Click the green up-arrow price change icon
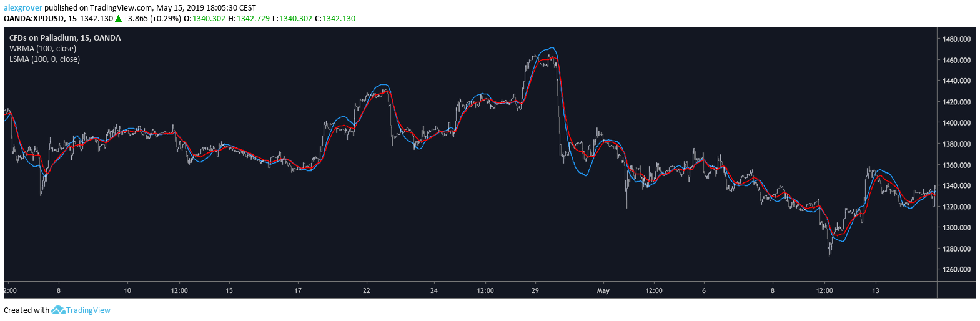This screenshot has height=321, width=980. 118,19
